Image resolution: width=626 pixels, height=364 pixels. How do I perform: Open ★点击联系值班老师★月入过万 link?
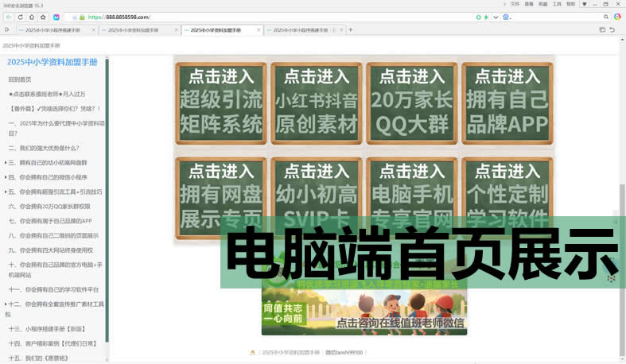47,94
